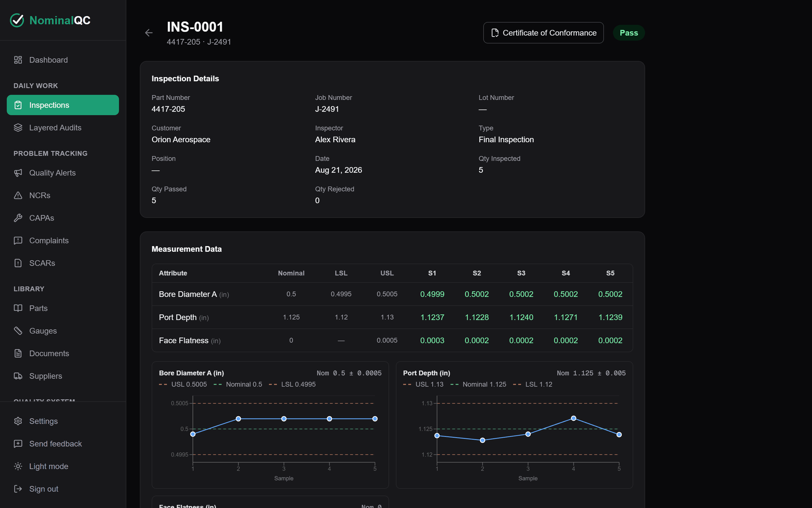Click the Measurement Data heading
This screenshot has width=812, height=508.
(187, 249)
